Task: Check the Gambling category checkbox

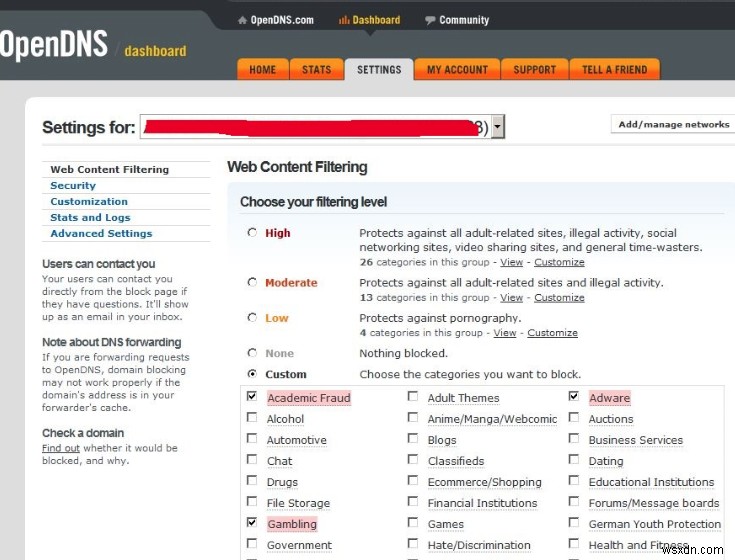Action: click(252, 523)
